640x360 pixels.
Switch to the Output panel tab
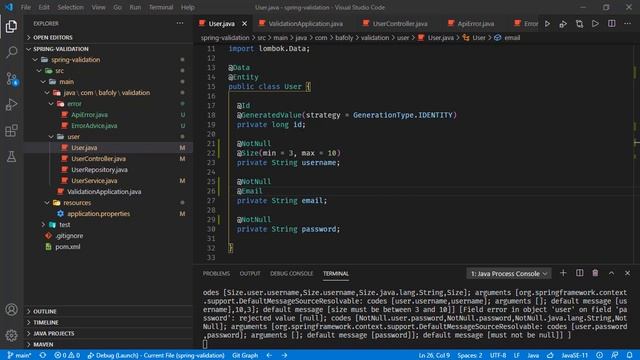pyautogui.click(x=250, y=273)
